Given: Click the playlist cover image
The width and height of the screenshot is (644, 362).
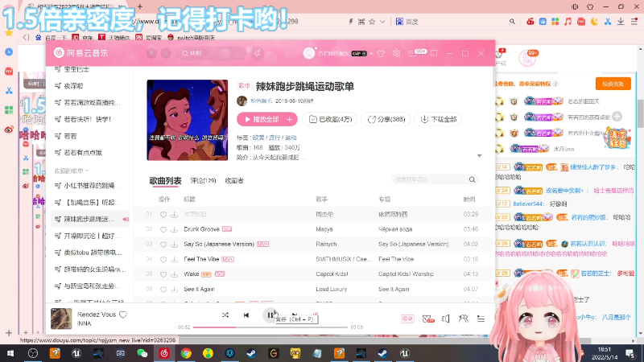Looking at the screenshot, I should click(x=188, y=120).
